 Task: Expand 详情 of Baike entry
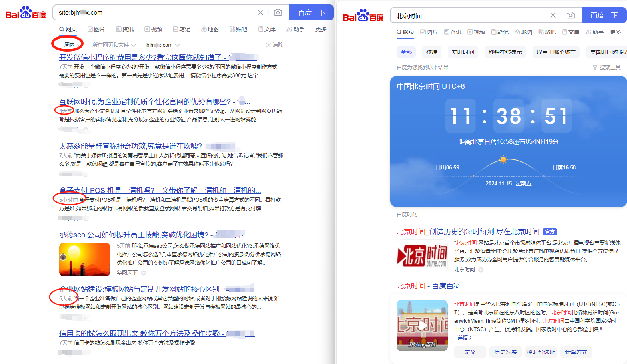[465, 338]
